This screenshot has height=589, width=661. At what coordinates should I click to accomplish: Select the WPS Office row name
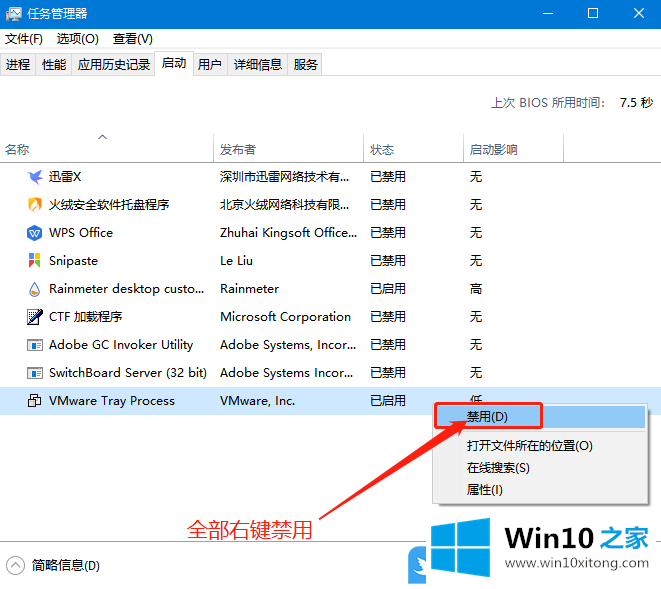point(81,233)
